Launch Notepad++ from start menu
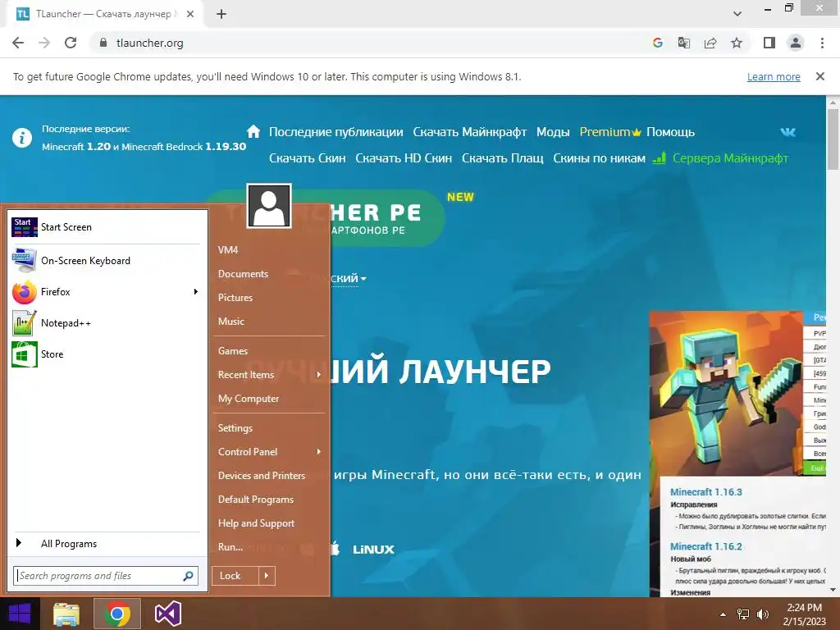This screenshot has height=630, width=840. 106,323
